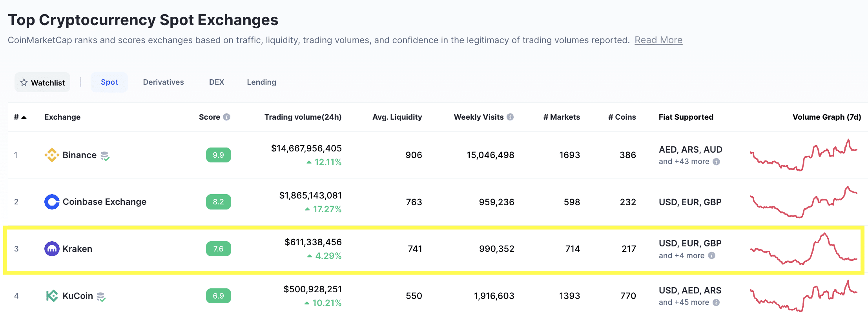The width and height of the screenshot is (868, 317).
Task: Sort by Avg. Liquidity header
Action: point(397,117)
